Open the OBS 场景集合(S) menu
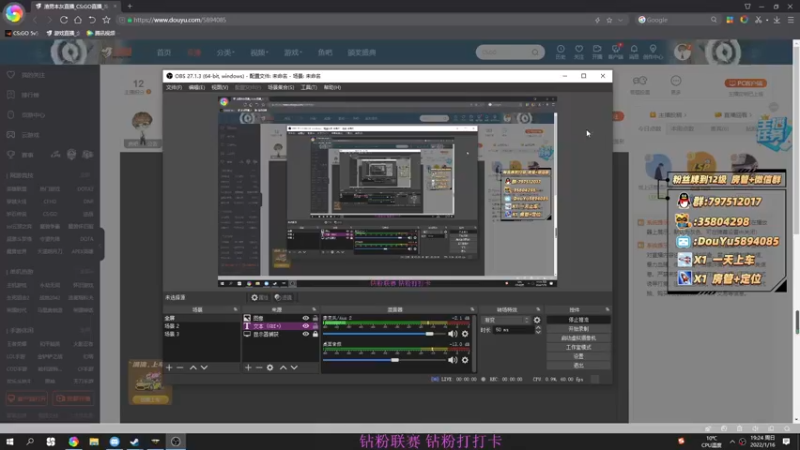The height and width of the screenshot is (450, 800). pos(281,87)
